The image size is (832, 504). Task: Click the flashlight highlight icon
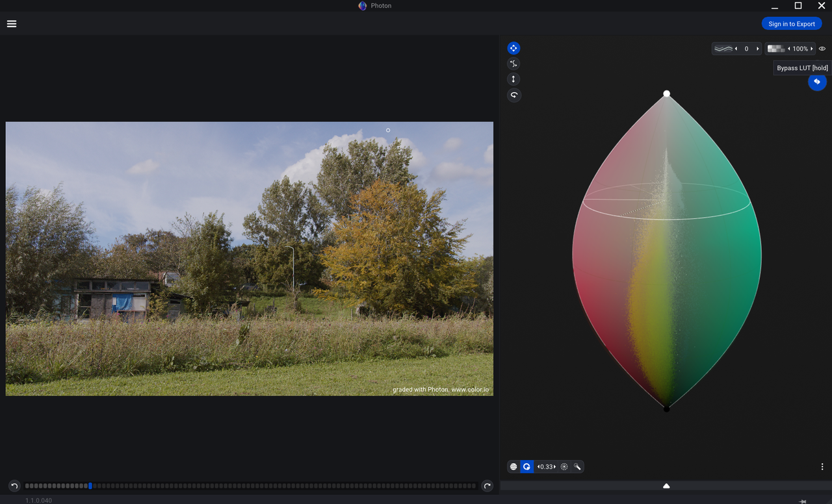click(x=577, y=467)
